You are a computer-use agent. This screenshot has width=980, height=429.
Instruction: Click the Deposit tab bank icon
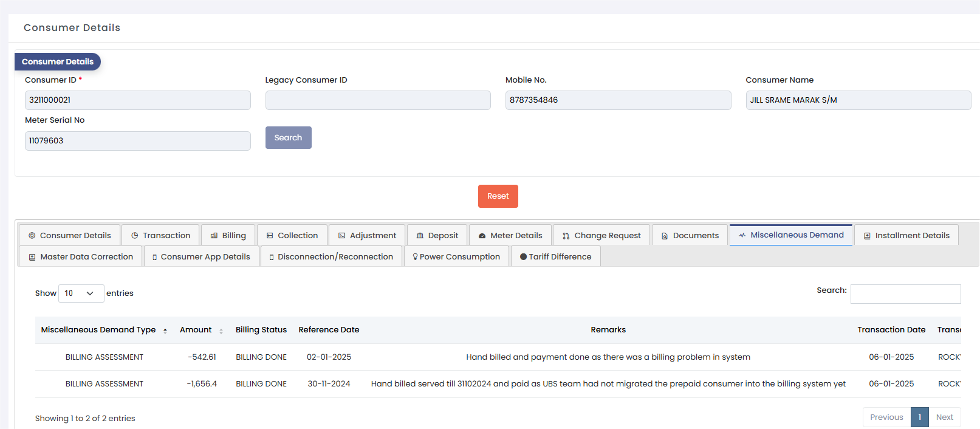click(420, 236)
